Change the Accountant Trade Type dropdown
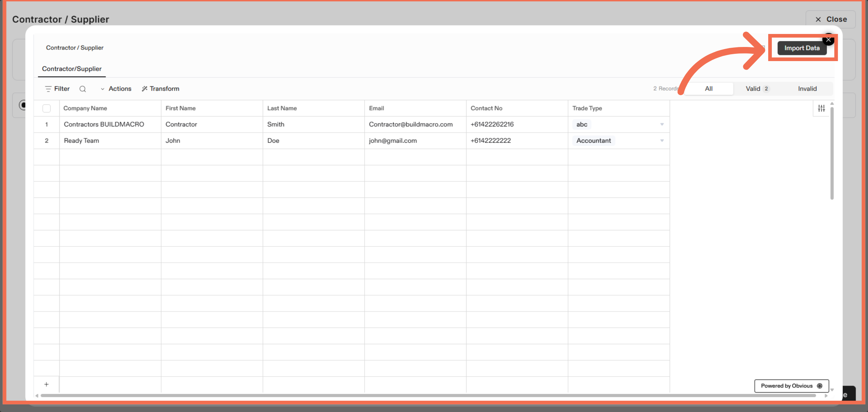 662,141
